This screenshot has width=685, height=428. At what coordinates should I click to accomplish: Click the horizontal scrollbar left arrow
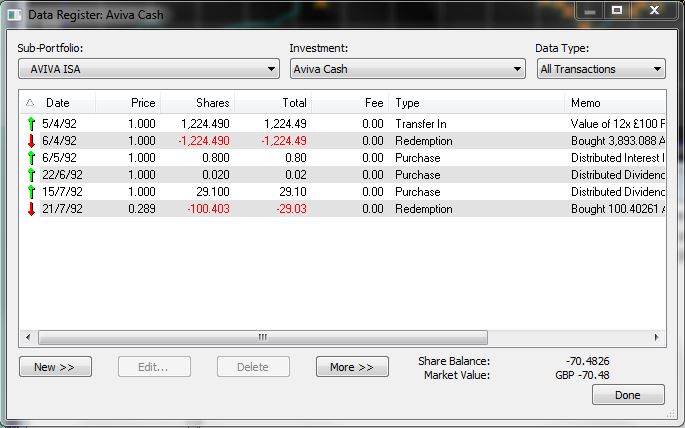coord(28,337)
